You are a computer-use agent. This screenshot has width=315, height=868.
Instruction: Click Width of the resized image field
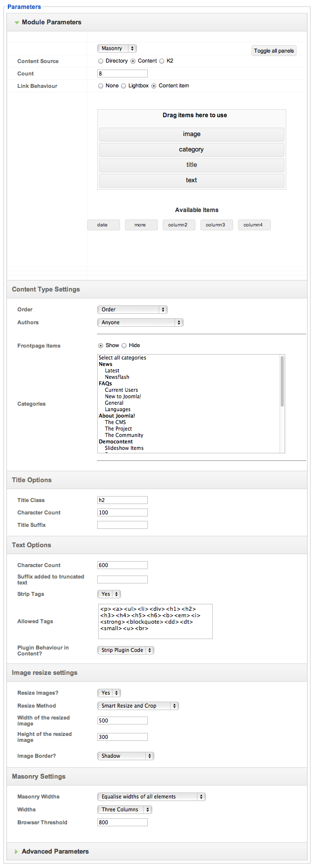coord(123,721)
